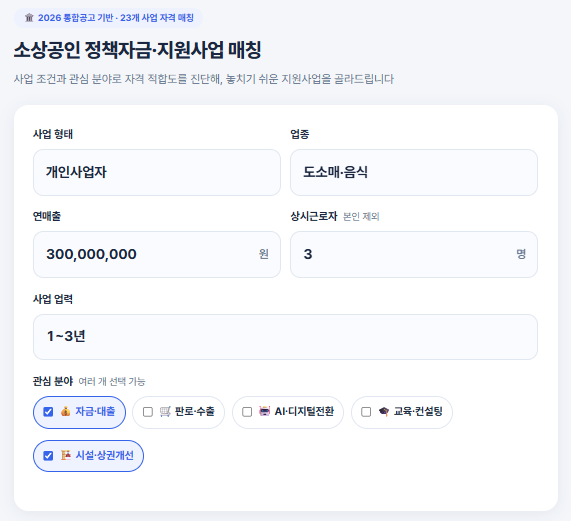
Task: Click the 소상공인 정책자금·지원사업 매칭 heading
Action: pyautogui.click(x=138, y=50)
